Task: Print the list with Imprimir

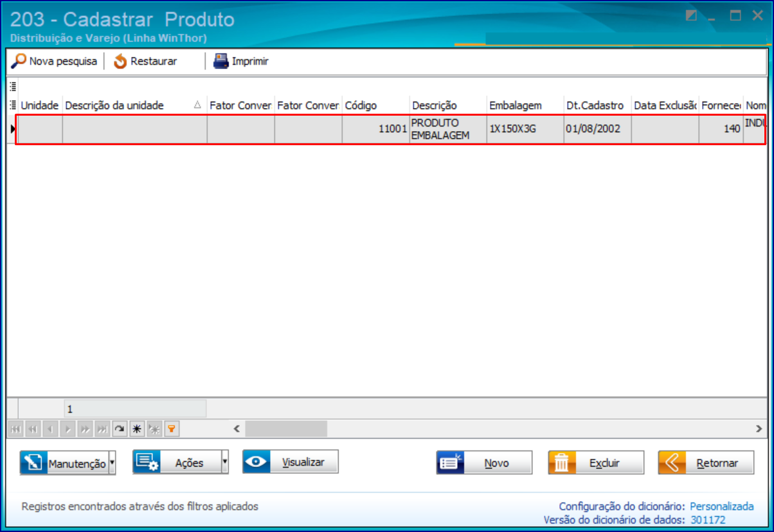Action: [241, 62]
